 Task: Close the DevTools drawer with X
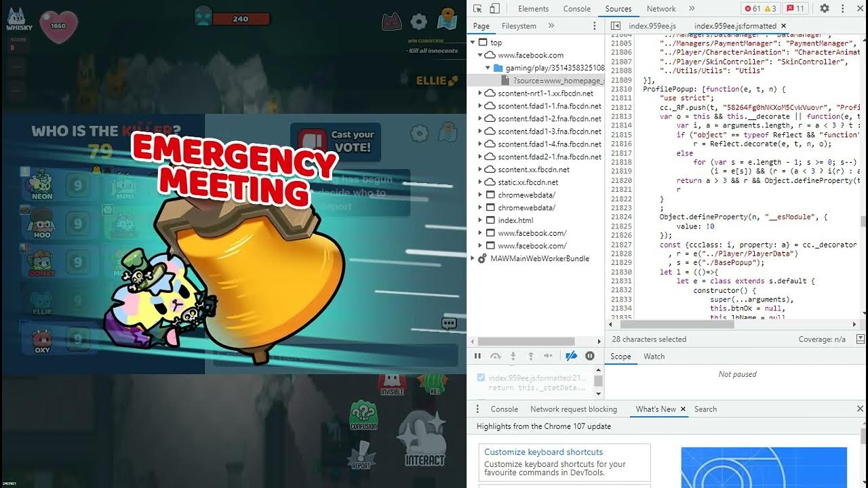pos(860,409)
